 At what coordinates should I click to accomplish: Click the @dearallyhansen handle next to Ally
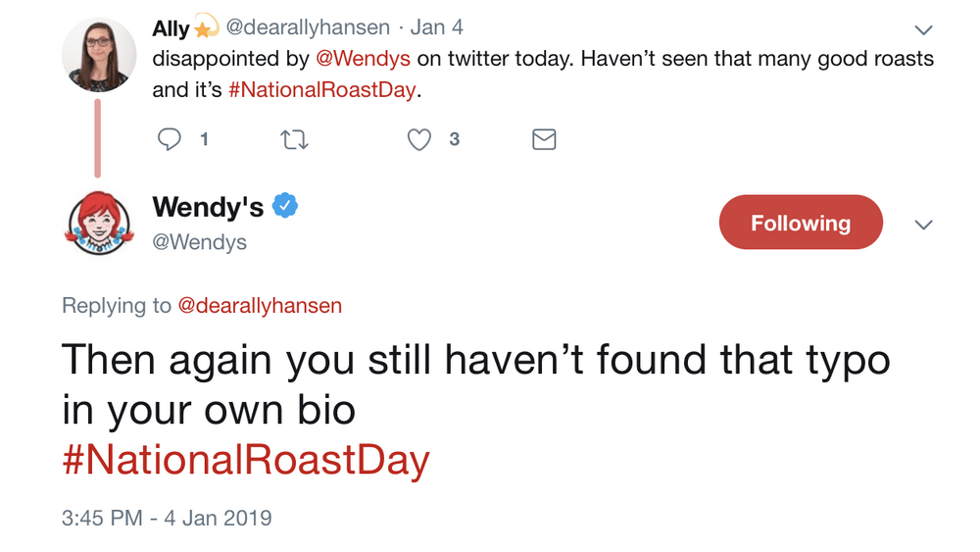coord(309,28)
